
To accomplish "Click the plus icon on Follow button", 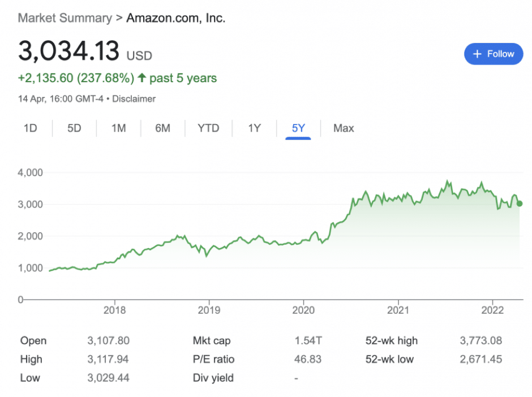I will click(477, 54).
